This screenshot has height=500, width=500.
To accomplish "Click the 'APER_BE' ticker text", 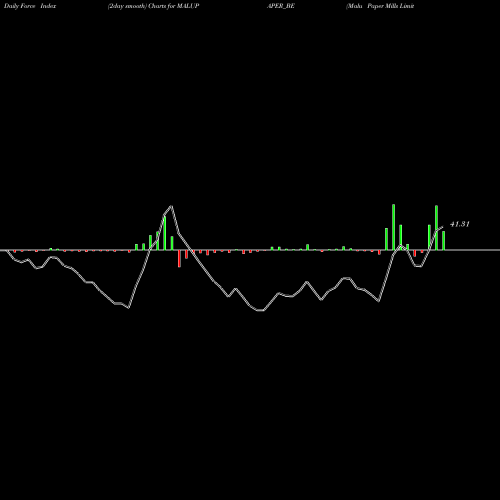I will (x=281, y=6).
